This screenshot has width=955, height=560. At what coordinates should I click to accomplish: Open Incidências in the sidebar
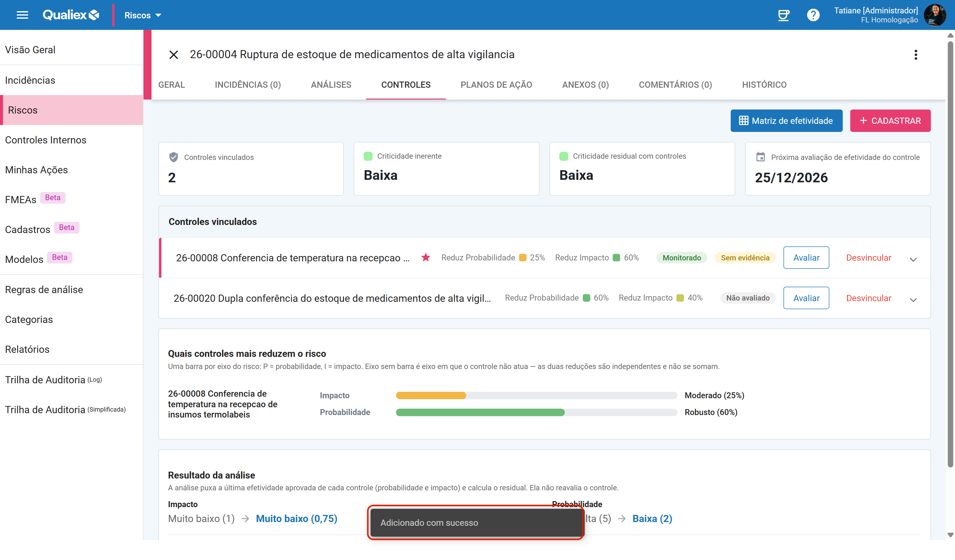coord(72,80)
